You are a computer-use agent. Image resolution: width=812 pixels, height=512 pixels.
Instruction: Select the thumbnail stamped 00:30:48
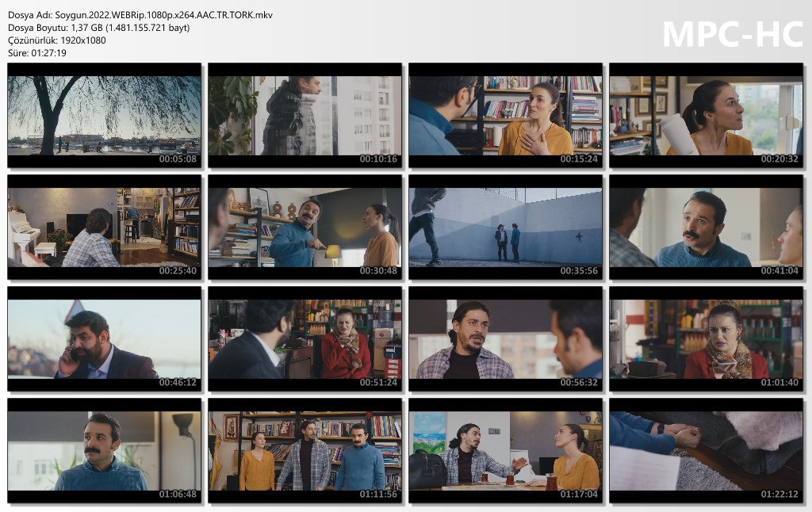pos(305,227)
